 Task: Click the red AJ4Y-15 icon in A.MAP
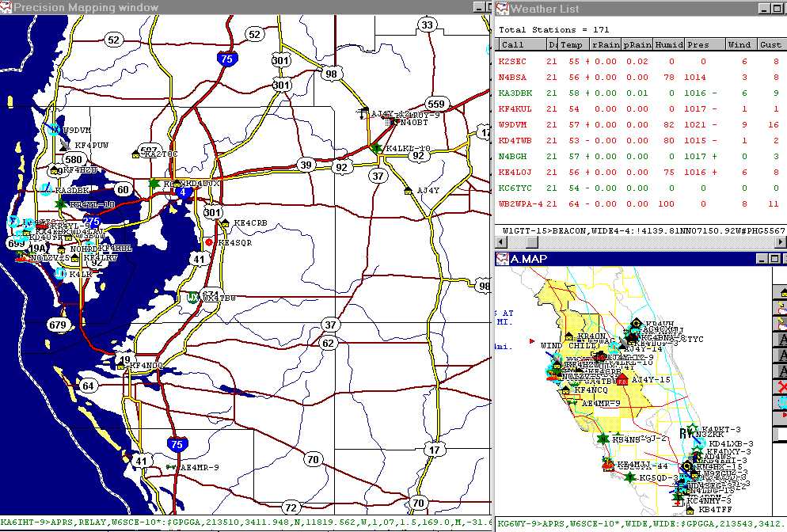coord(623,380)
